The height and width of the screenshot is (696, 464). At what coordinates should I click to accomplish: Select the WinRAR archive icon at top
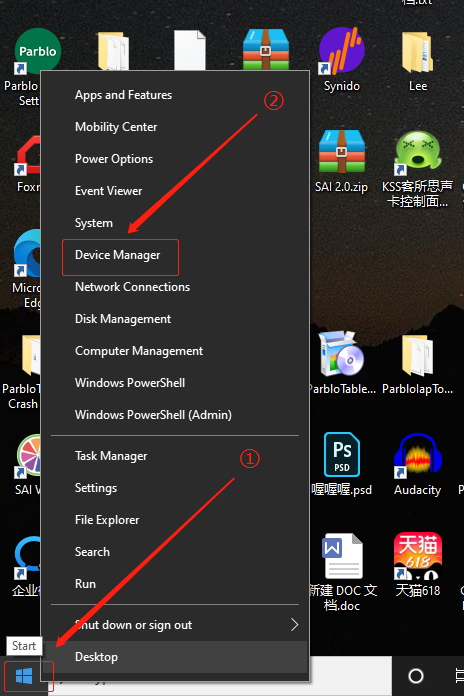click(266, 49)
